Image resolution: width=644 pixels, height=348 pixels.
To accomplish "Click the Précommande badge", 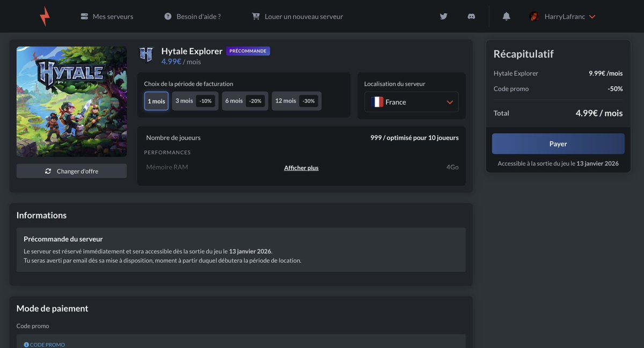I will (248, 51).
